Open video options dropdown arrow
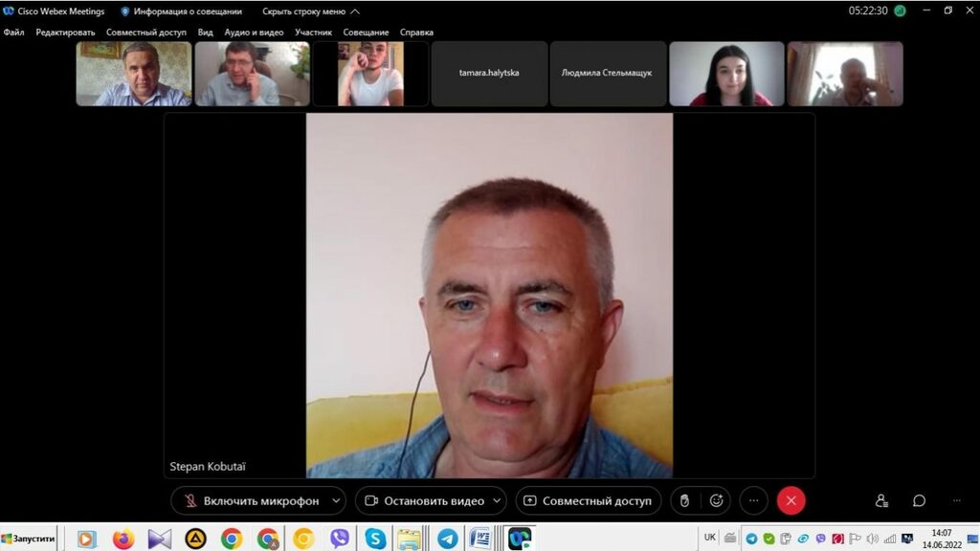The image size is (980, 551). (x=498, y=500)
